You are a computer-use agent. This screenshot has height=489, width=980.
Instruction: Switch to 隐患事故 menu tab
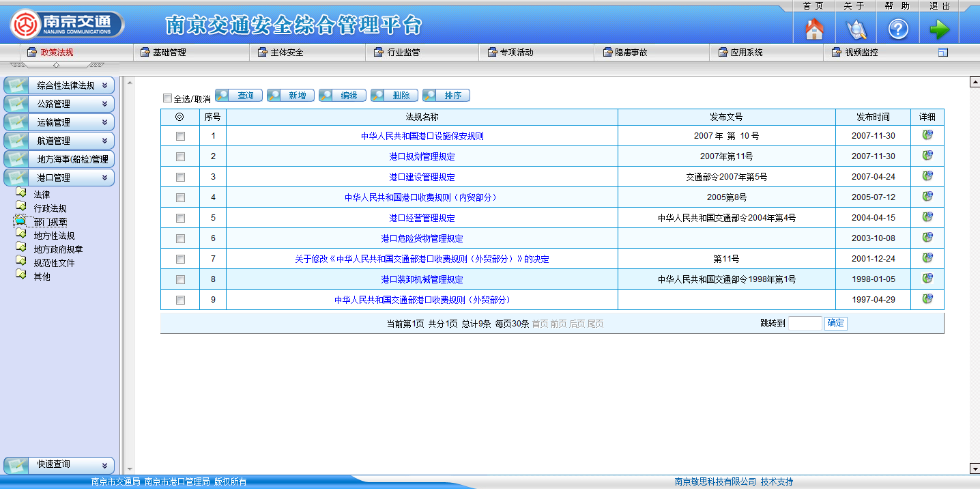tap(631, 53)
